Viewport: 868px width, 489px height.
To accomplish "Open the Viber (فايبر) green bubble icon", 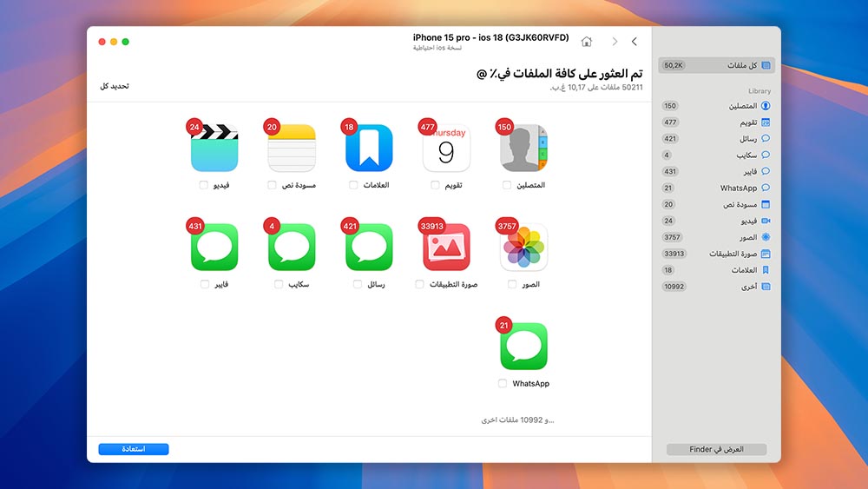I will tap(214, 247).
